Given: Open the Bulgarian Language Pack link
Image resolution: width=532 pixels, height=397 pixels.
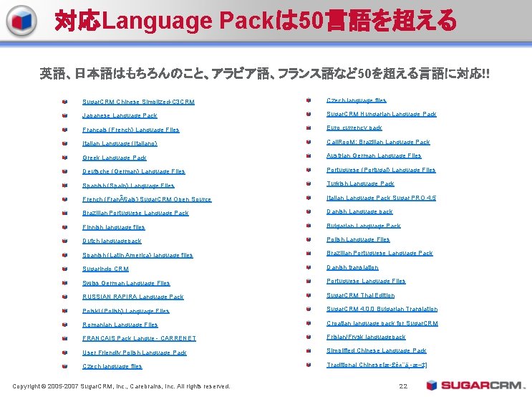Looking at the screenshot, I should (x=363, y=226).
